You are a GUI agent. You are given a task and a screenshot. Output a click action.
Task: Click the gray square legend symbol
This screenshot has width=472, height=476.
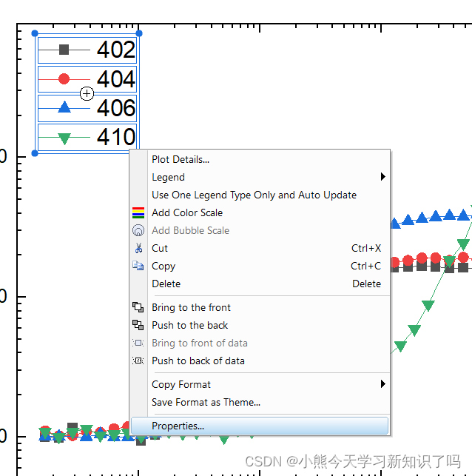[x=64, y=50]
